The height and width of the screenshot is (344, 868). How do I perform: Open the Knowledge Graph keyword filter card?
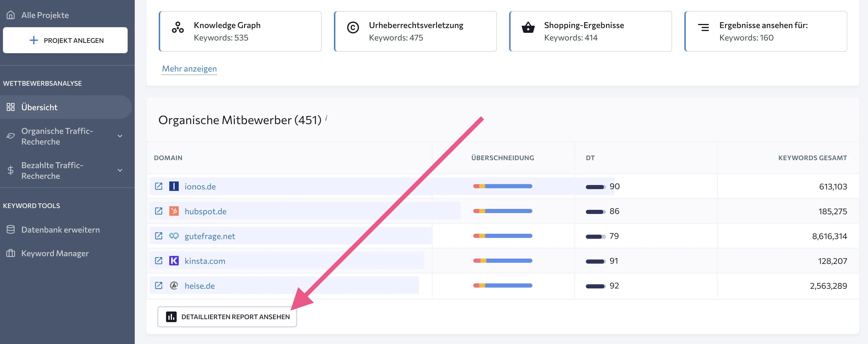pos(240,31)
